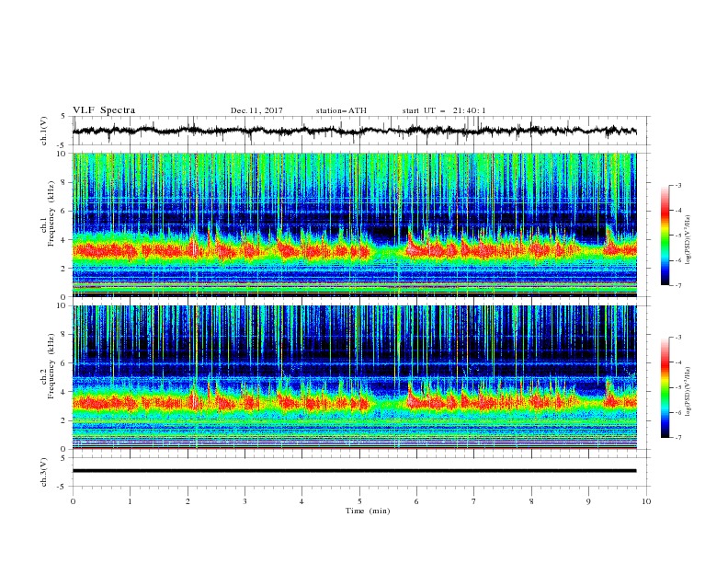Click the '-5' tick on lower color bar

pos(678,387)
